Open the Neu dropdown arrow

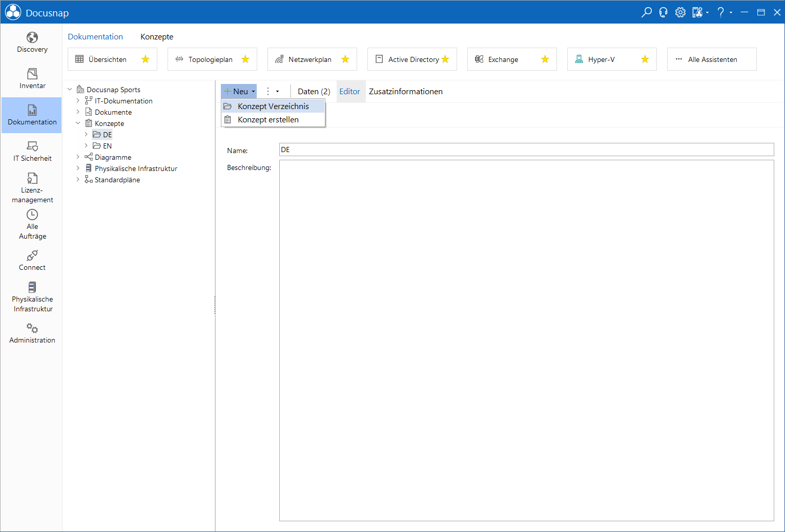click(x=253, y=92)
